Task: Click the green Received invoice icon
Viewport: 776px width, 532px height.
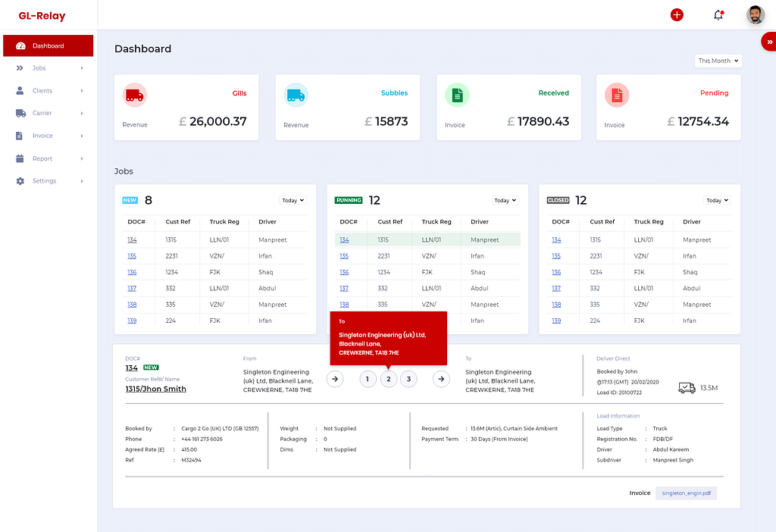Action: (457, 95)
